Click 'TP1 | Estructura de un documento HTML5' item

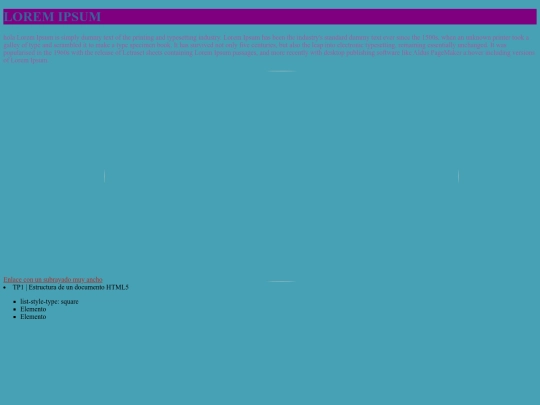coord(71,287)
